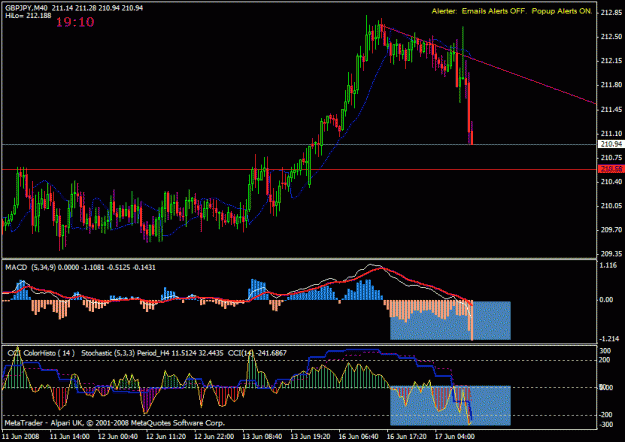Screen dimensions: 625x442
Task: Click the current price tag 210.94
Action: click(611, 144)
